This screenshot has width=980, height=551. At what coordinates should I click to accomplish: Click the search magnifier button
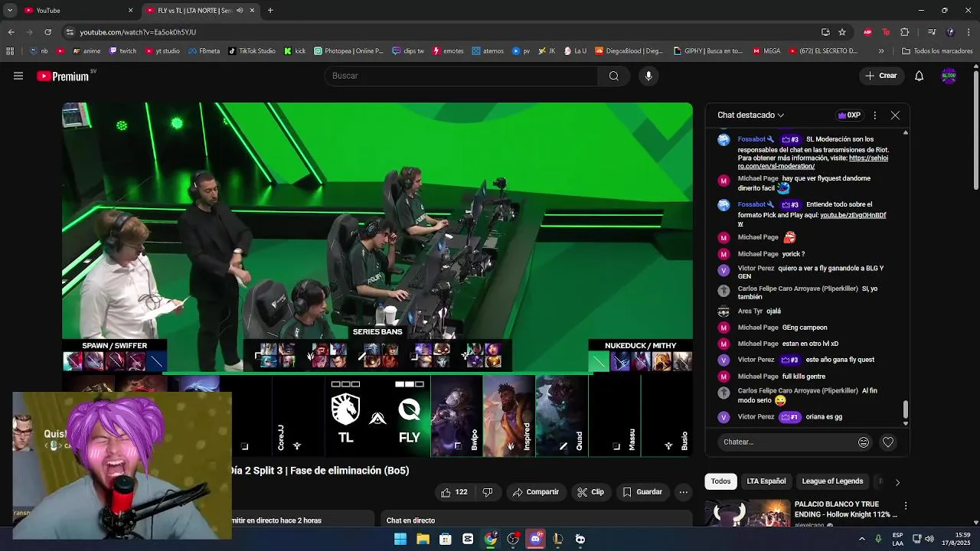(x=613, y=76)
